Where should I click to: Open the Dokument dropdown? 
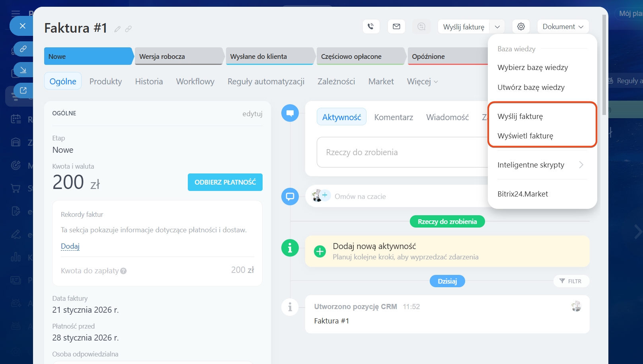(x=563, y=27)
